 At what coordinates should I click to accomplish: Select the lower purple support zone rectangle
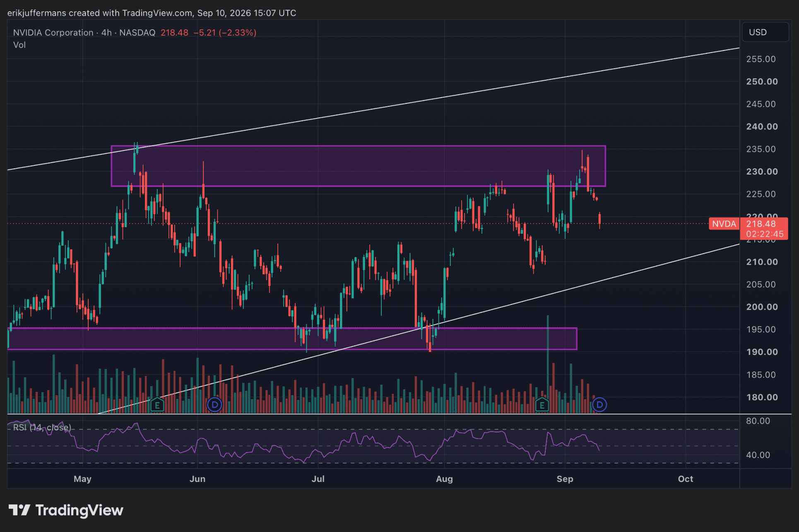coord(292,339)
